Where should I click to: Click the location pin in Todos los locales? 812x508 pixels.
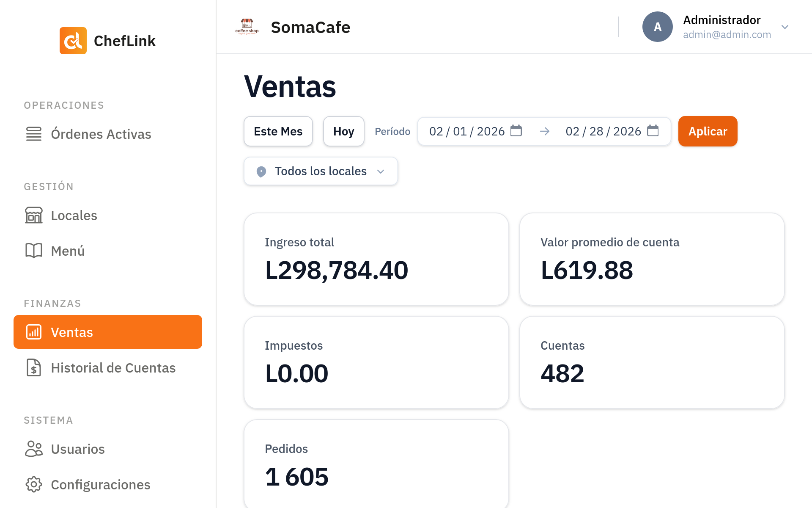[x=261, y=171]
